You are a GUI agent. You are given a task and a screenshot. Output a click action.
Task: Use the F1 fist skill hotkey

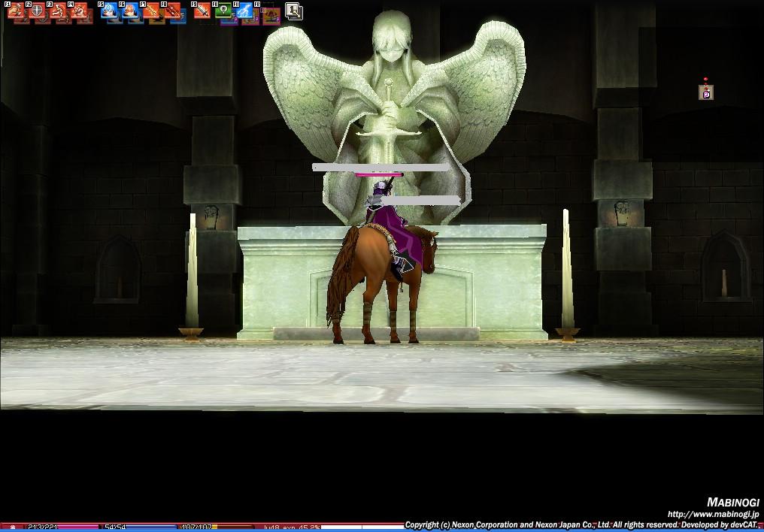pos(16,10)
